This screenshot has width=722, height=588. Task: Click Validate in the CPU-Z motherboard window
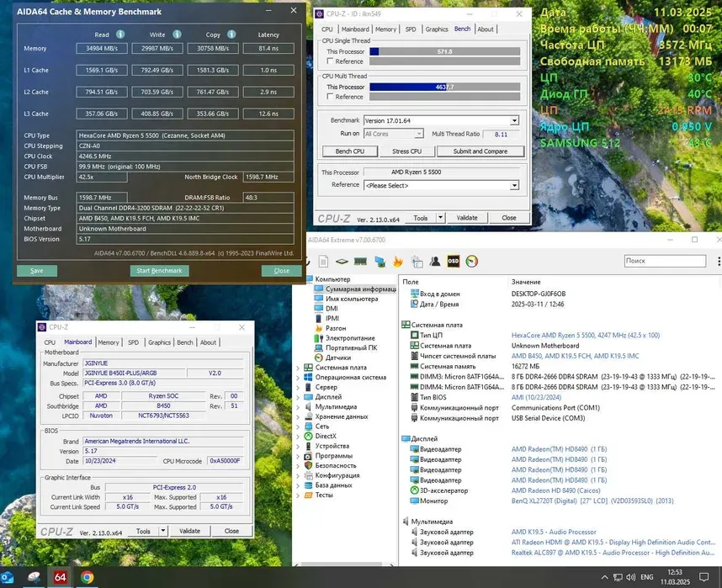tap(189, 531)
